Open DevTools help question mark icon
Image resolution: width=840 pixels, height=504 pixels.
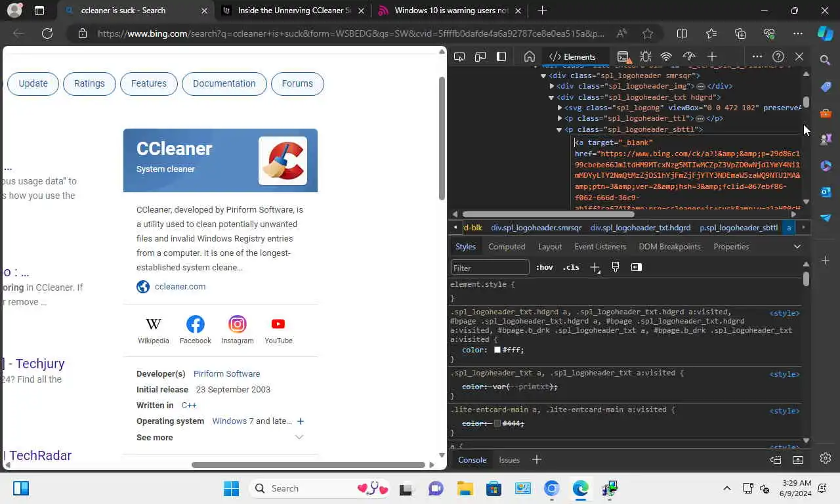(x=778, y=56)
